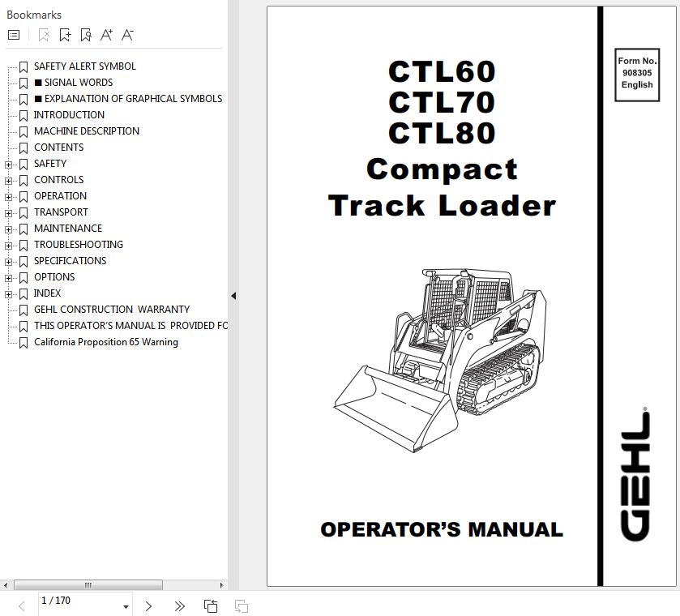
Task: Decrease bookmark text size
Action: [x=127, y=35]
